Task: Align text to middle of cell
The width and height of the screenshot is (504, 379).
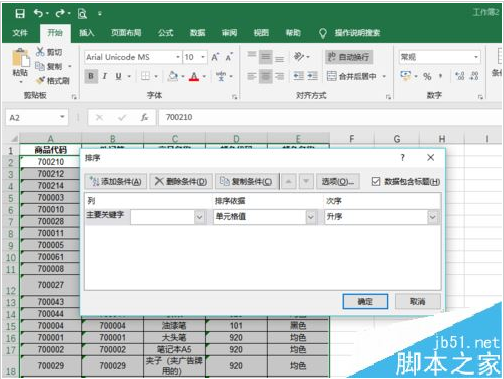Action: point(266,57)
